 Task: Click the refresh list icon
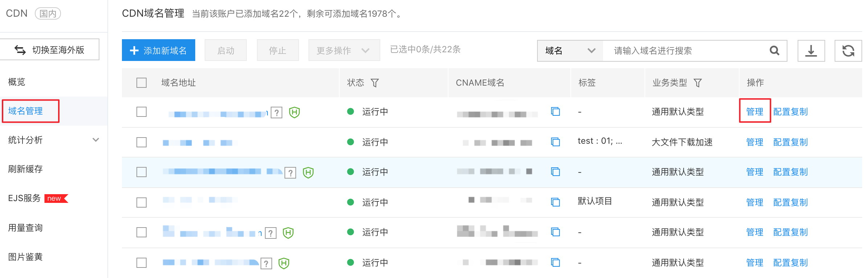(x=848, y=51)
